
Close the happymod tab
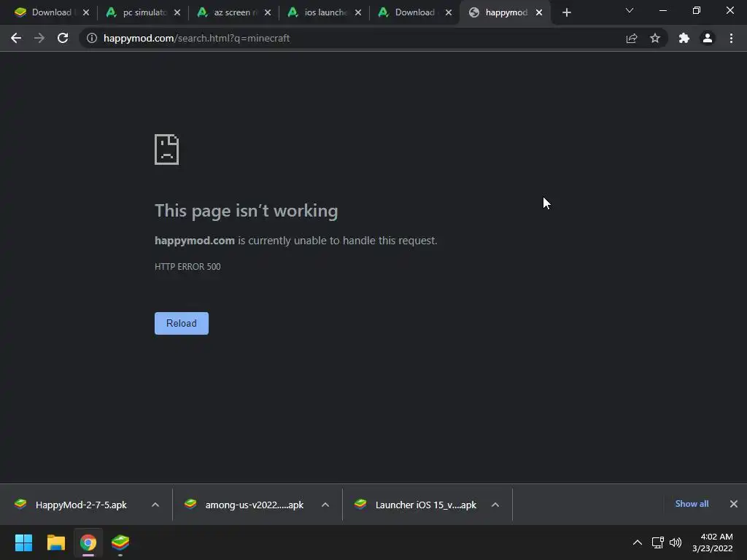pos(539,12)
